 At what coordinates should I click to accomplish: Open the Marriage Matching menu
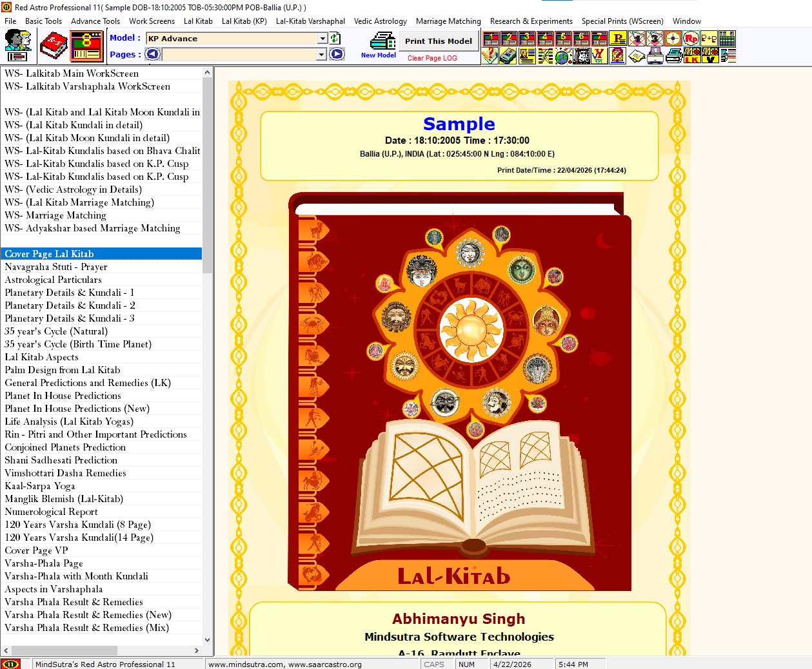tap(448, 21)
